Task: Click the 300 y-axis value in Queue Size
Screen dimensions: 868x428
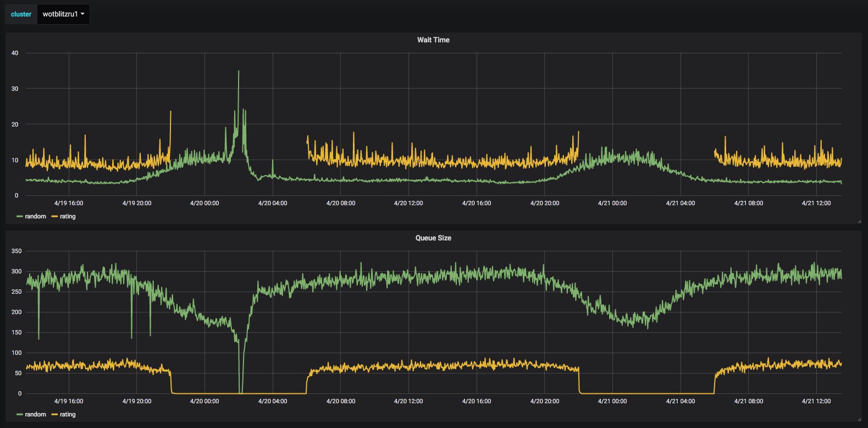Action: click(x=16, y=271)
